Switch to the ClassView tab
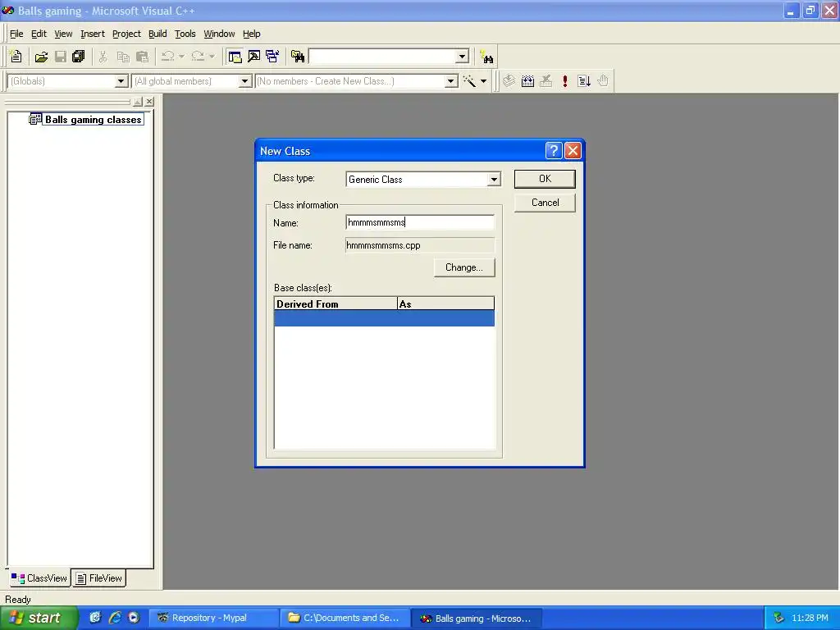 click(x=39, y=578)
